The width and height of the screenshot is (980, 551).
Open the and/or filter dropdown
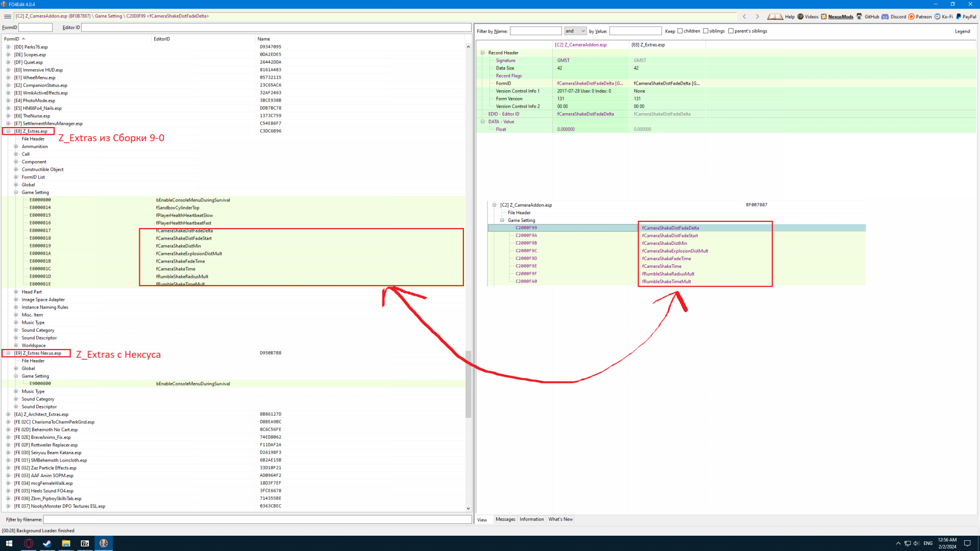pos(575,31)
